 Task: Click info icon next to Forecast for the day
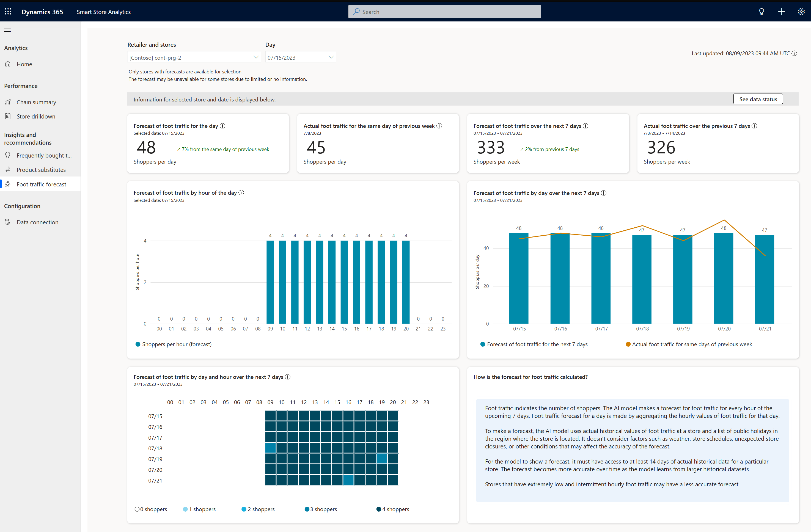222,126
